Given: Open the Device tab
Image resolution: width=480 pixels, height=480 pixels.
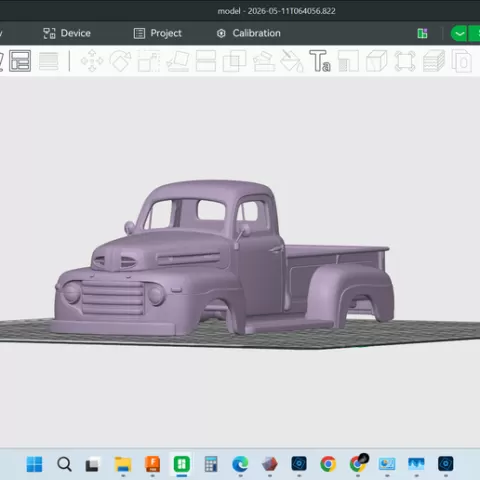Looking at the screenshot, I should 67,33.
